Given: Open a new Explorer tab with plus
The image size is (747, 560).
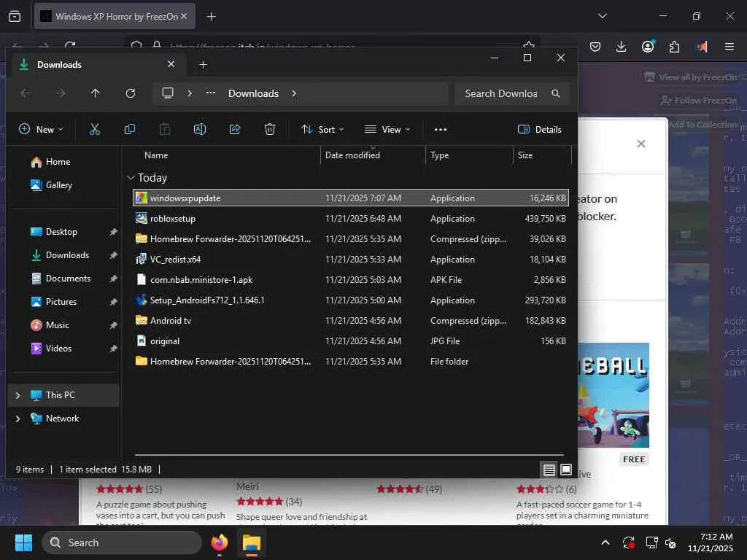Looking at the screenshot, I should tap(203, 64).
